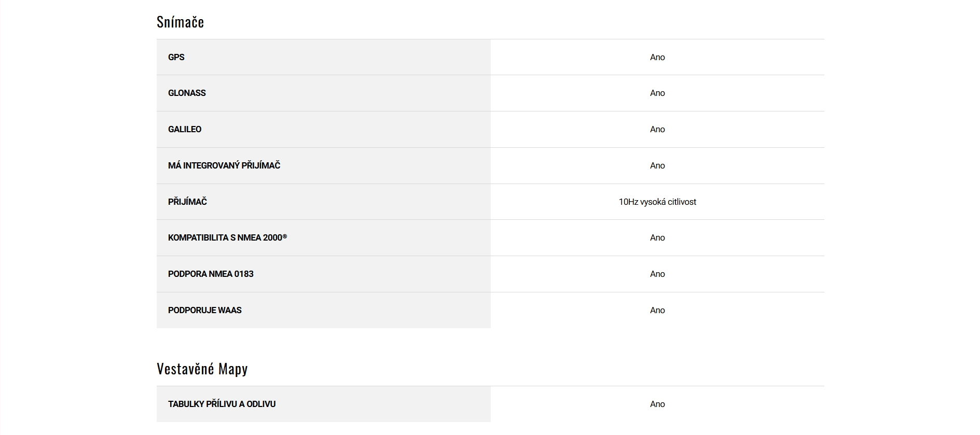980x435 pixels.
Task: Click the PODPORUJE WAAS label
Action: tap(205, 310)
